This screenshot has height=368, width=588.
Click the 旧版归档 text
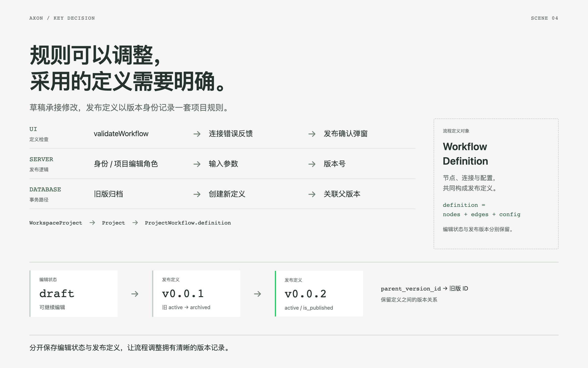pos(108,194)
